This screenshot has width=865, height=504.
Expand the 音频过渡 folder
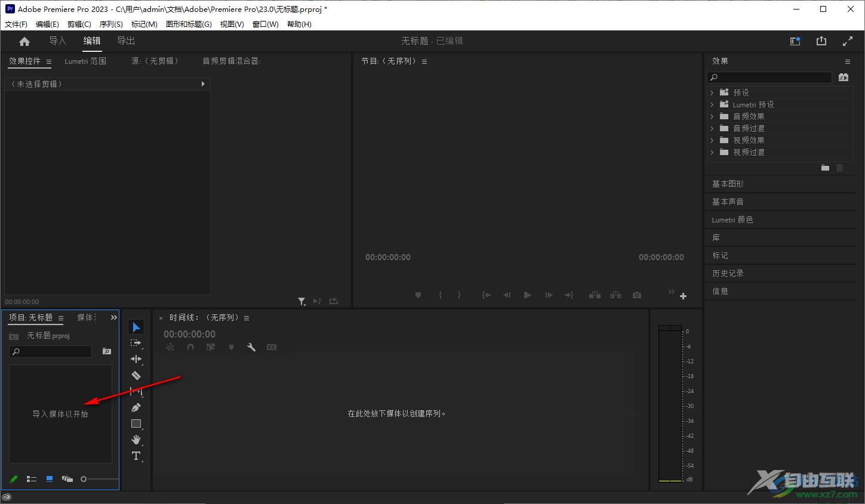[712, 128]
